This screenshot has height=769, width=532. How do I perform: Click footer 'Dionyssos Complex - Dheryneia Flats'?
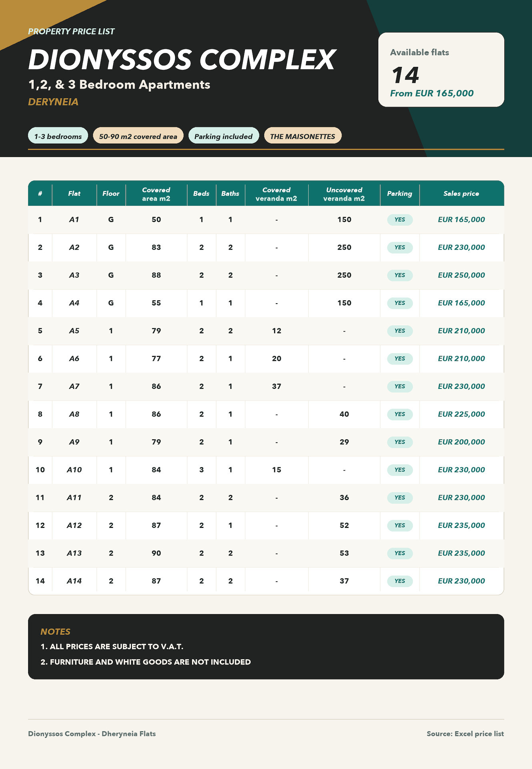(x=92, y=734)
